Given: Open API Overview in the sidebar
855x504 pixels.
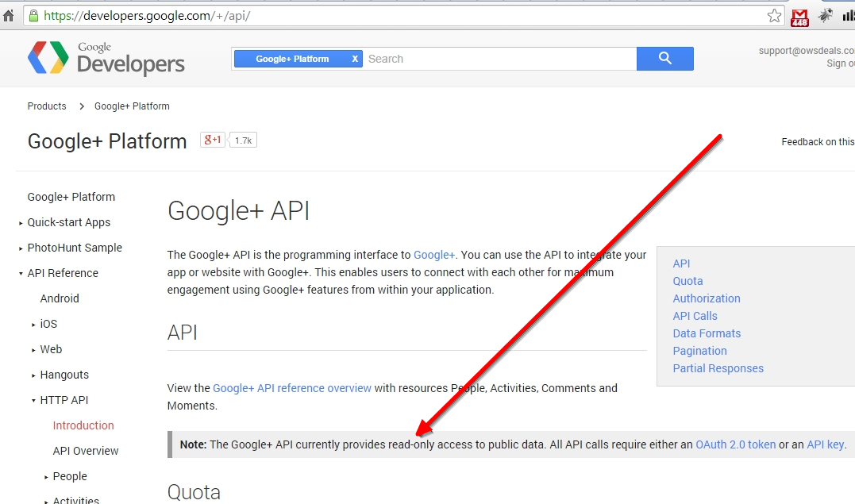Looking at the screenshot, I should tap(86, 451).
